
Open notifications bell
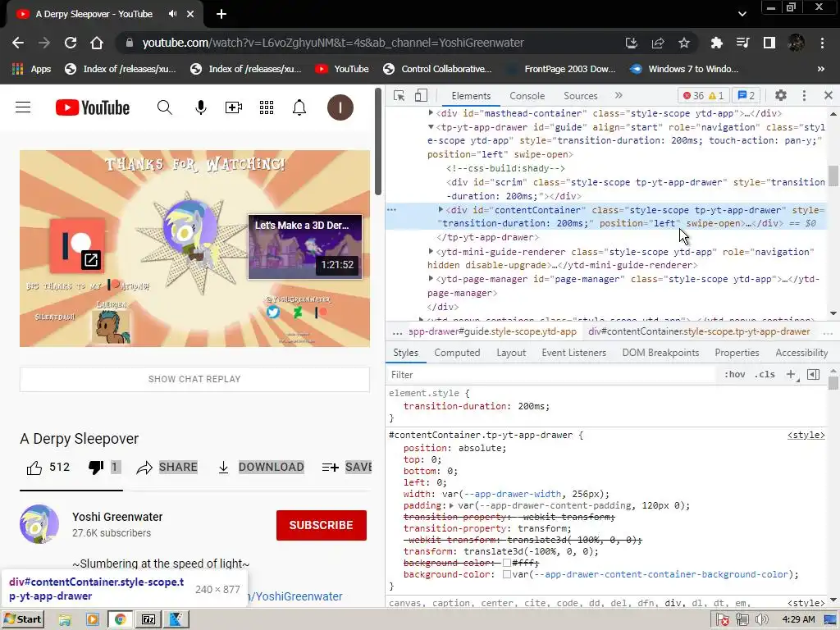tap(299, 107)
